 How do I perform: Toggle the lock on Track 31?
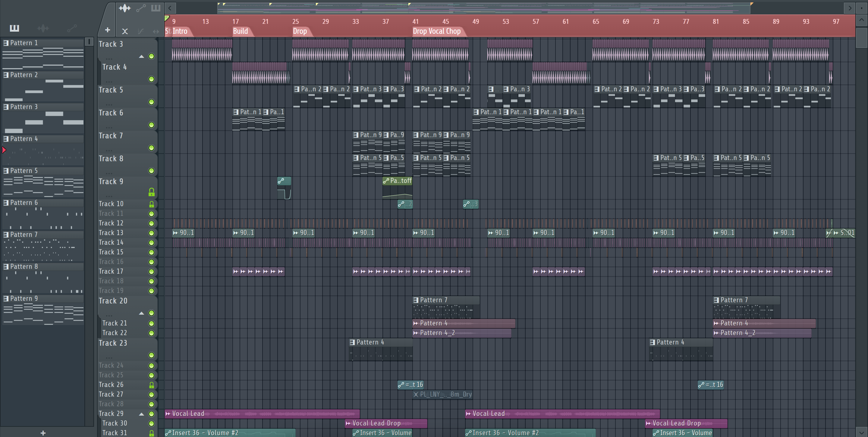[152, 433]
